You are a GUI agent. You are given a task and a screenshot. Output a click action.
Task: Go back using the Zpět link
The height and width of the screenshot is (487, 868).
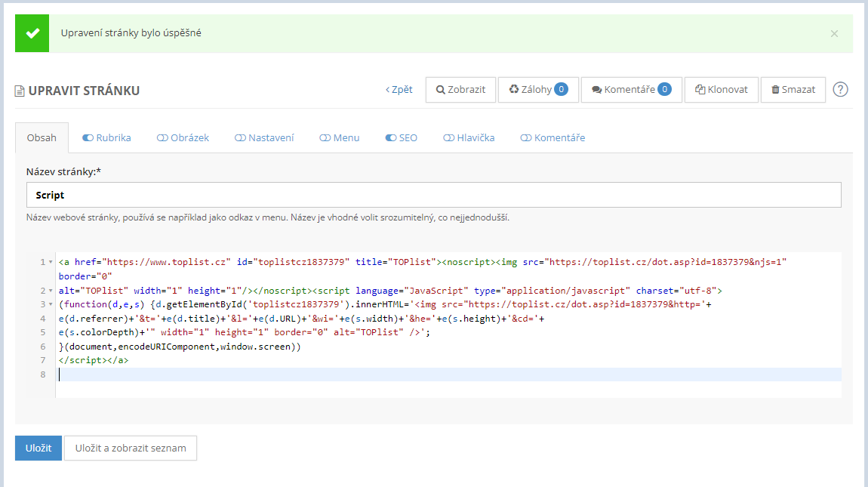pyautogui.click(x=399, y=89)
